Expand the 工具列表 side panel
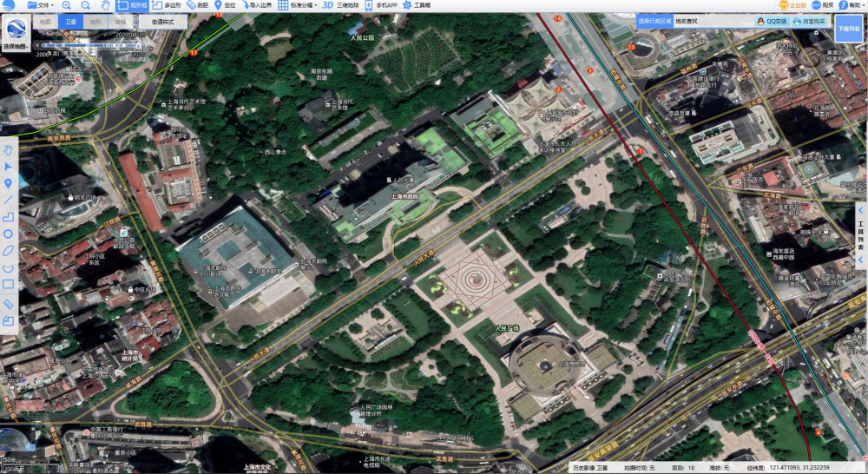The height and width of the screenshot is (474, 868). coord(861,235)
